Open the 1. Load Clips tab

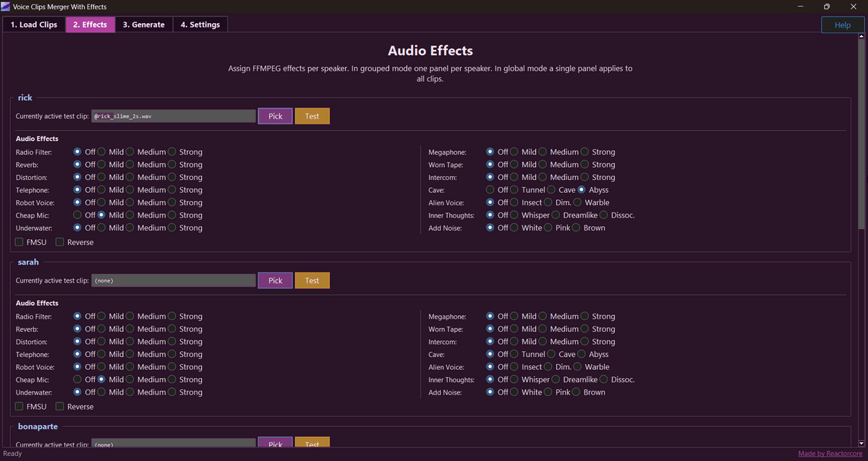pos(34,25)
